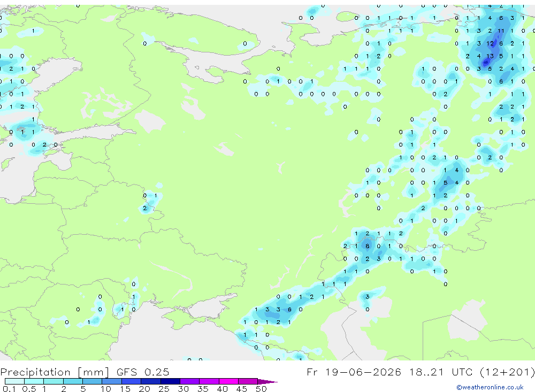Click the '8' precipitation value on map
The height and width of the screenshot is (392, 535).
click(367, 246)
